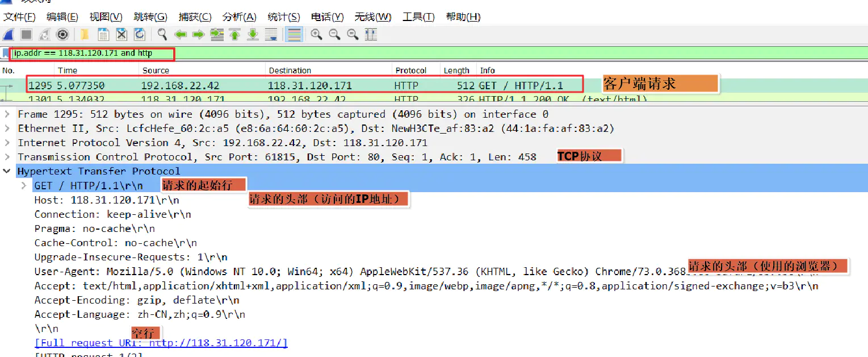The height and width of the screenshot is (357, 868).
Task: Open the 跳转(G) menu
Action: click(x=150, y=17)
